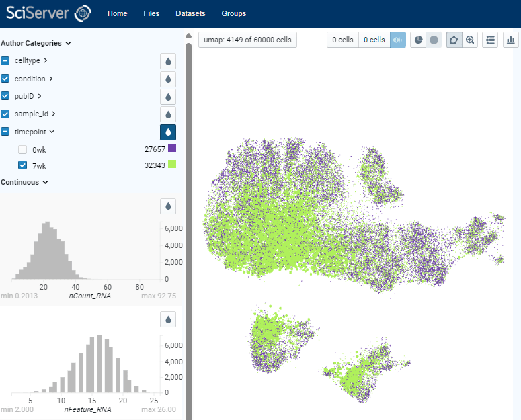Viewport: 521px width, 420px height.
Task: Uncheck the sample_id category checkbox
Action: 5,114
